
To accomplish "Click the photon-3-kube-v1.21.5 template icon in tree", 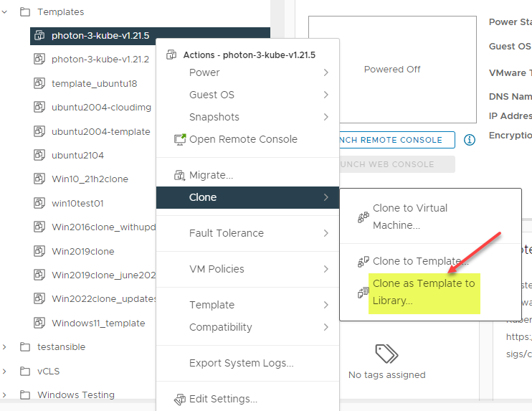I will (39, 35).
